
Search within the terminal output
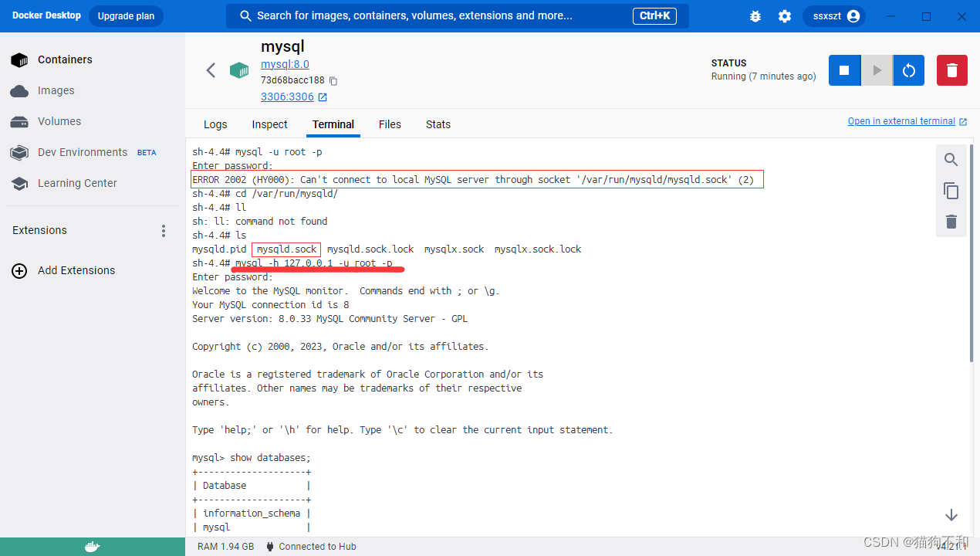click(951, 159)
